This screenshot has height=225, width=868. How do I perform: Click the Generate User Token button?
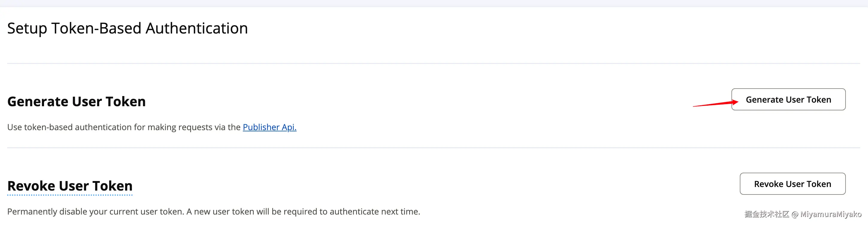[788, 99]
